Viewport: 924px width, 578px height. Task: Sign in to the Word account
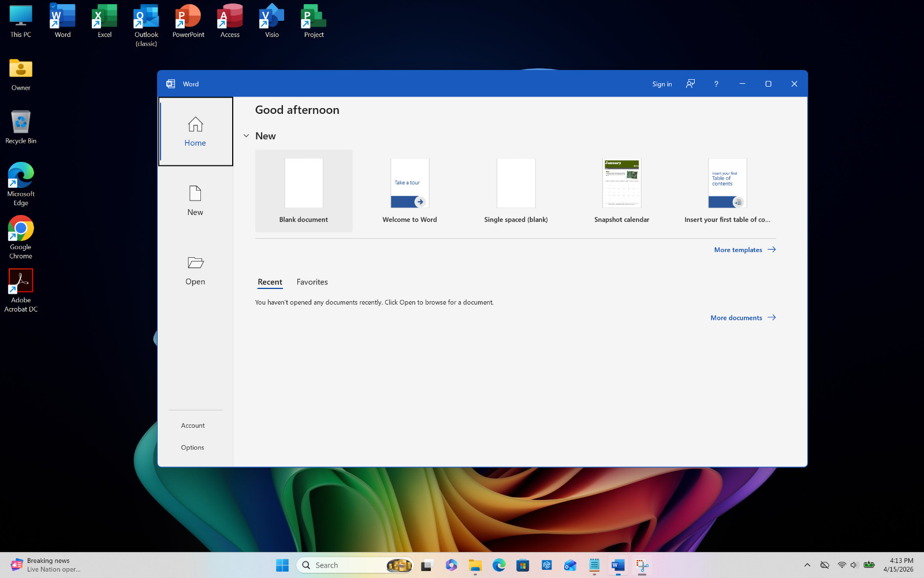pos(662,84)
